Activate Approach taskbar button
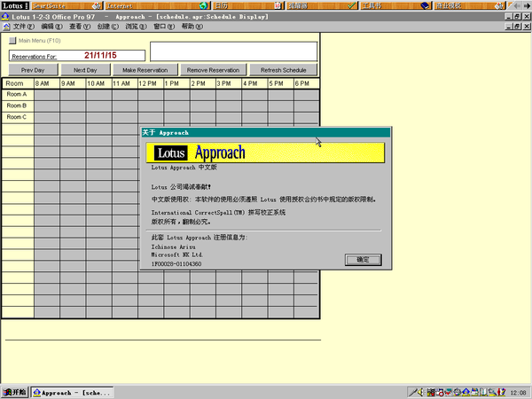The image size is (532, 399). (x=73, y=393)
